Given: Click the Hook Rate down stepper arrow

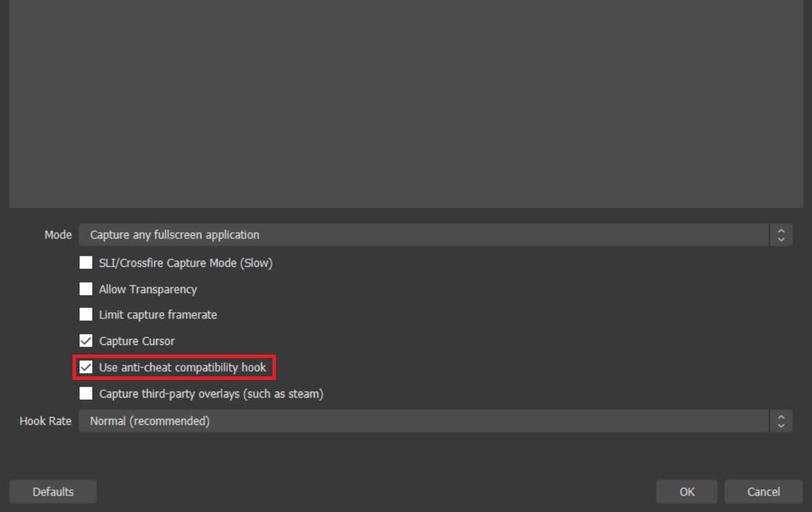Looking at the screenshot, I should coord(780,424).
